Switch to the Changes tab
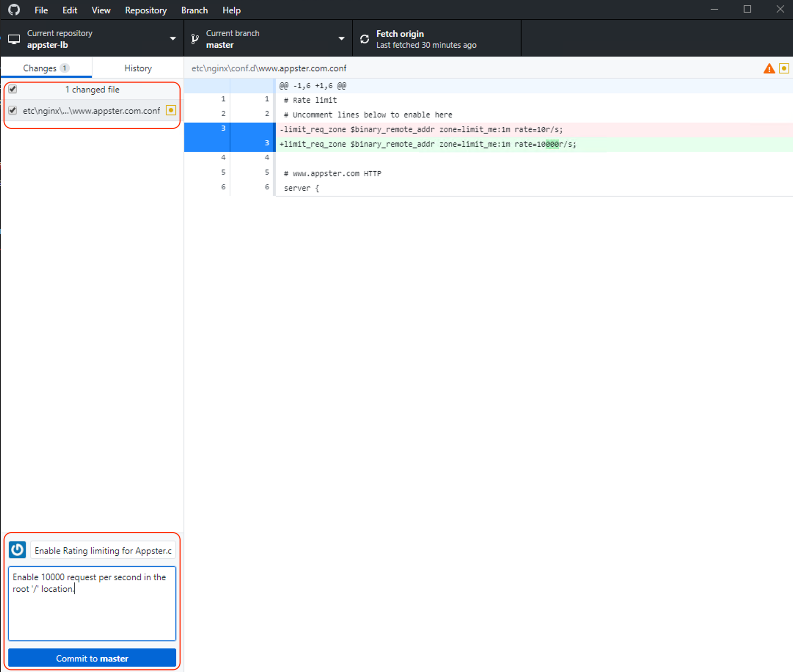This screenshot has height=672, width=793. 46,68
